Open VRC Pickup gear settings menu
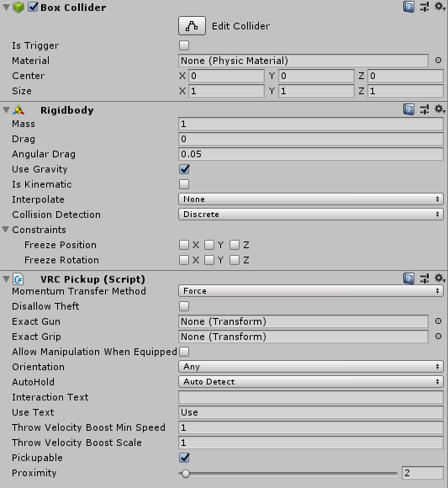The height and width of the screenshot is (488, 448). click(440, 278)
